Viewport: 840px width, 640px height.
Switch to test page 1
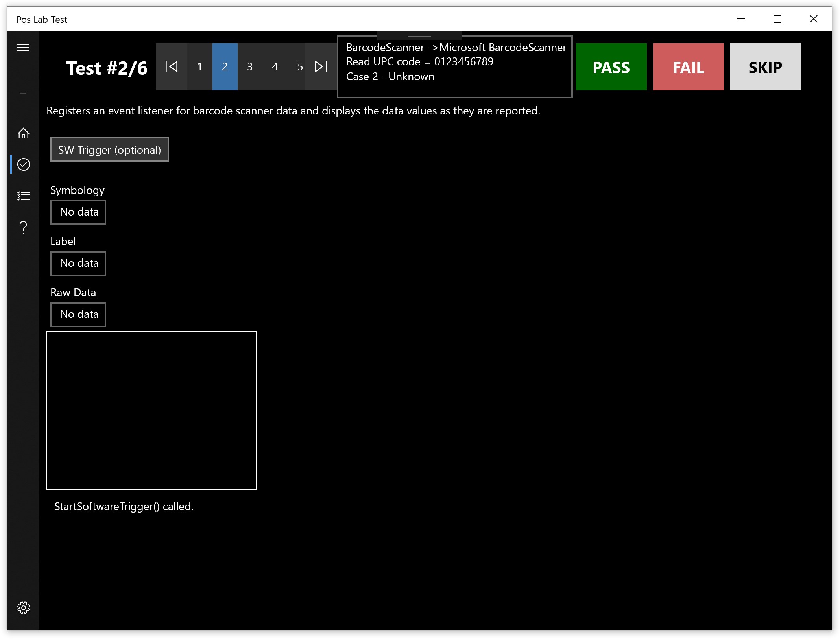tap(200, 66)
